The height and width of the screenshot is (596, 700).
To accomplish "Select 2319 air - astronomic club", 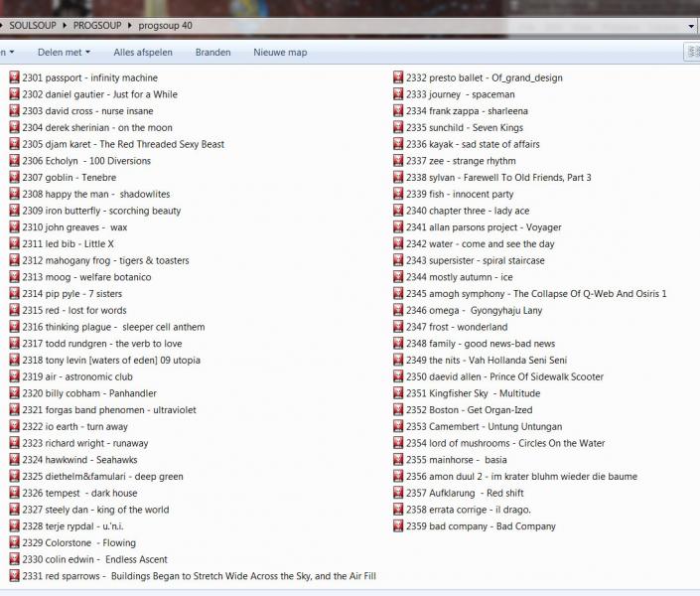I will click(70, 376).
